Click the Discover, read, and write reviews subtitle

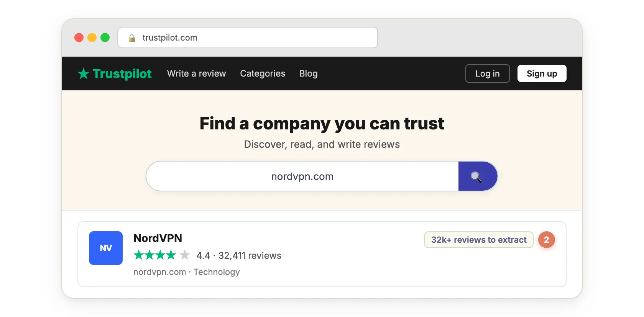click(x=322, y=144)
